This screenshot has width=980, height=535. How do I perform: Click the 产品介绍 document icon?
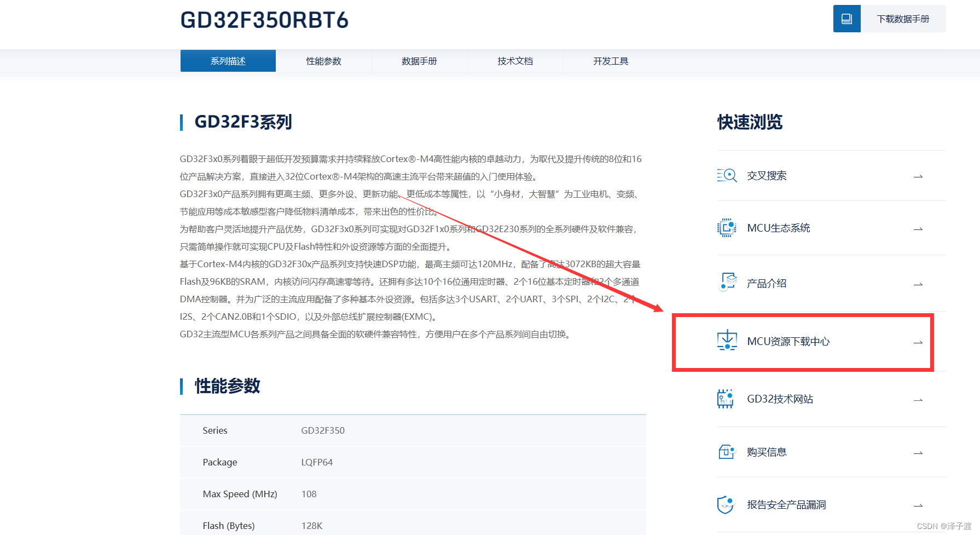coord(727,282)
